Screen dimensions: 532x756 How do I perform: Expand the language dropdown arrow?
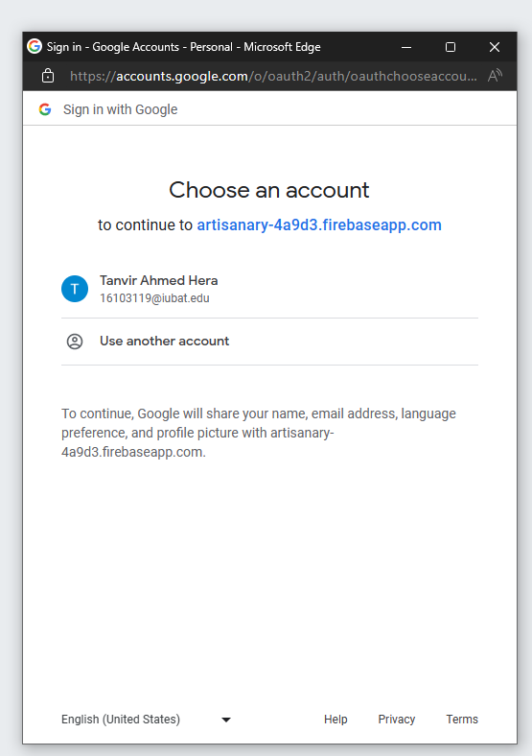226,720
